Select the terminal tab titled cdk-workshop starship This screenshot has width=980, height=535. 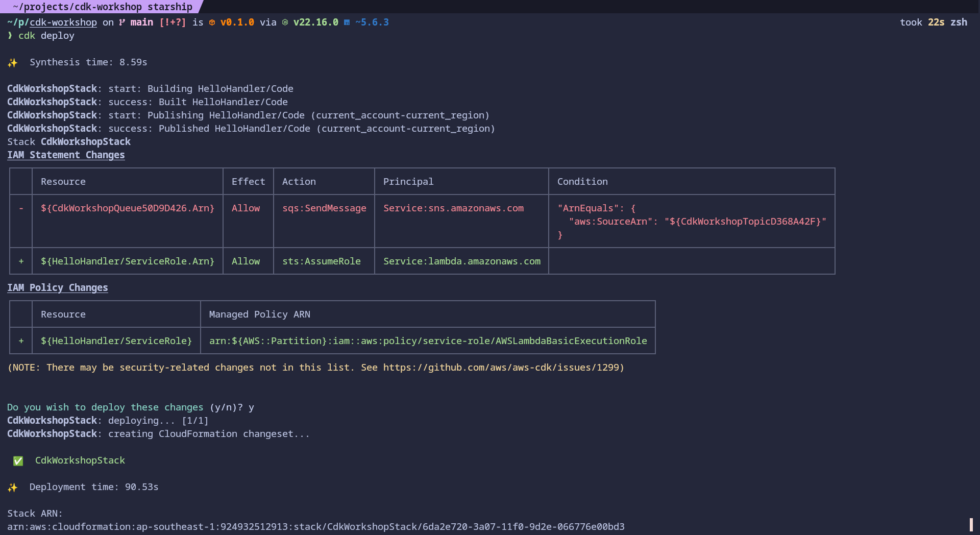coord(102,7)
